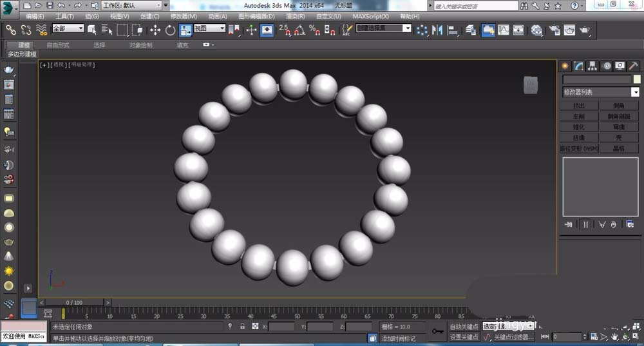The image size is (644, 346).
Task: Select the Rotate tool in main toolbar
Action: coord(170,30)
